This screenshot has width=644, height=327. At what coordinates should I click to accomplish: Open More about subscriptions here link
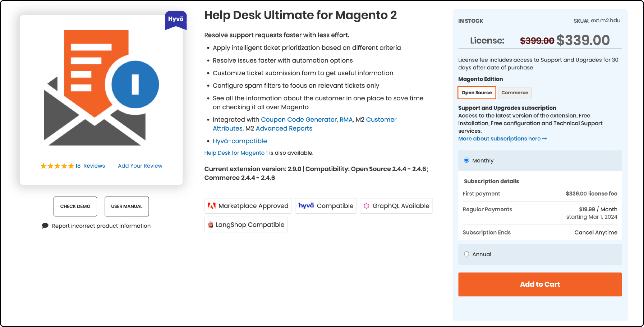pyautogui.click(x=502, y=138)
